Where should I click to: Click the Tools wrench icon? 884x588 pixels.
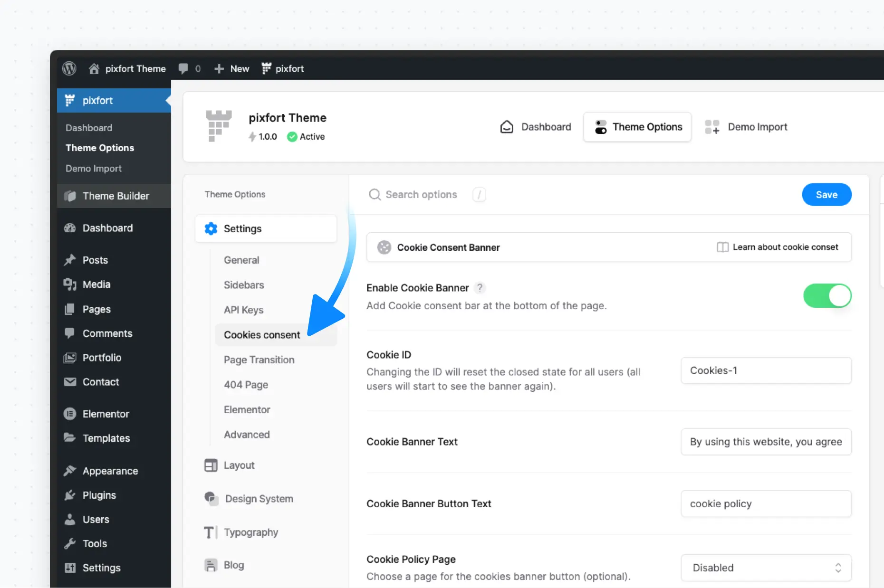click(70, 543)
